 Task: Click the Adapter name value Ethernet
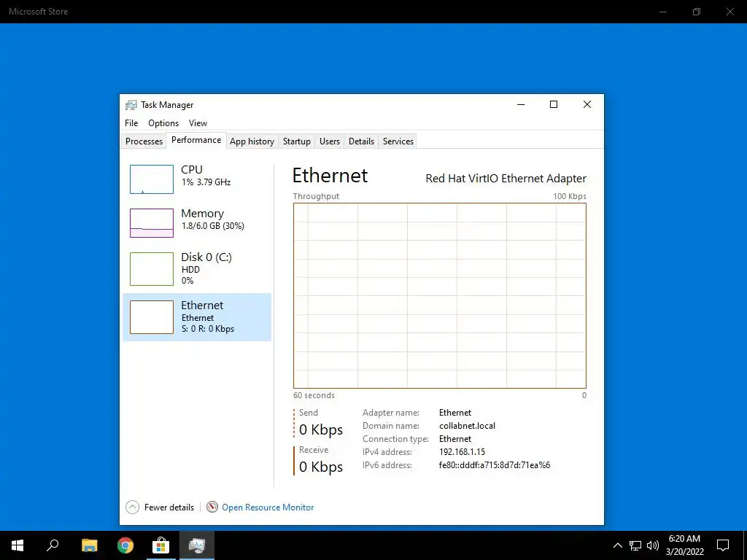click(x=455, y=413)
